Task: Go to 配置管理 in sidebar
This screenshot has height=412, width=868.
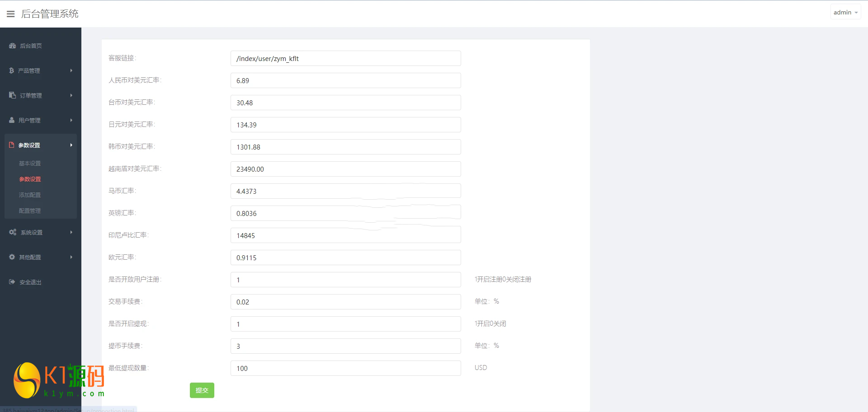Action: pyautogui.click(x=30, y=211)
